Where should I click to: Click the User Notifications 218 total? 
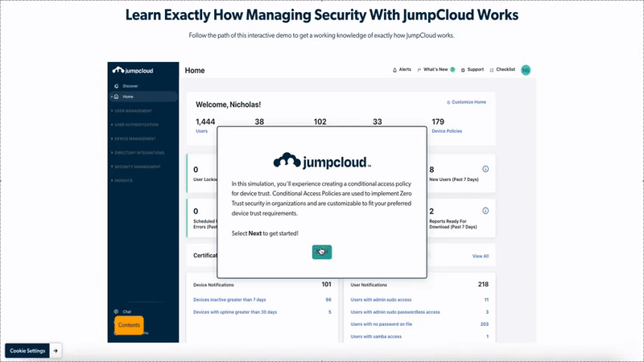coord(484,285)
